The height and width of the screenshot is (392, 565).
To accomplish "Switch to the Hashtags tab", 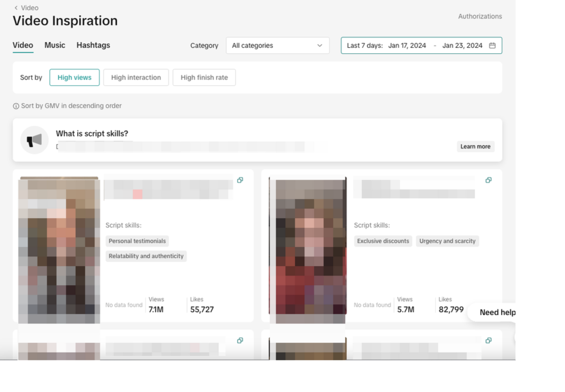I will click(x=93, y=45).
